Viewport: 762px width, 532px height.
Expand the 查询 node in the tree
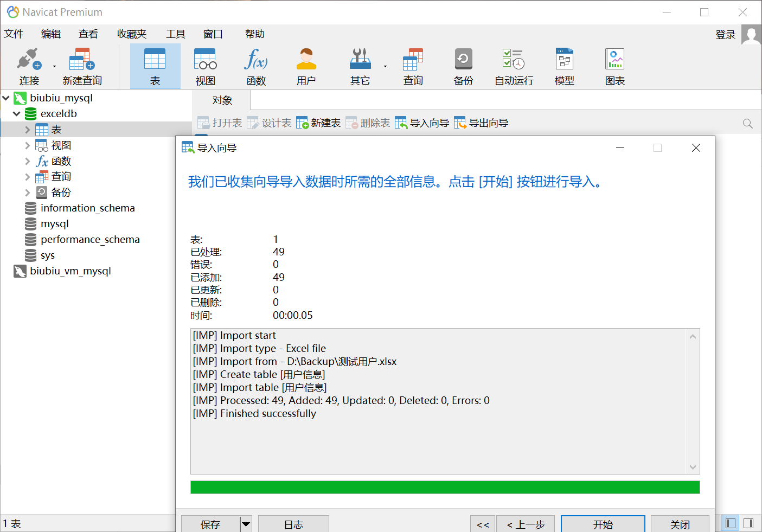tap(28, 177)
